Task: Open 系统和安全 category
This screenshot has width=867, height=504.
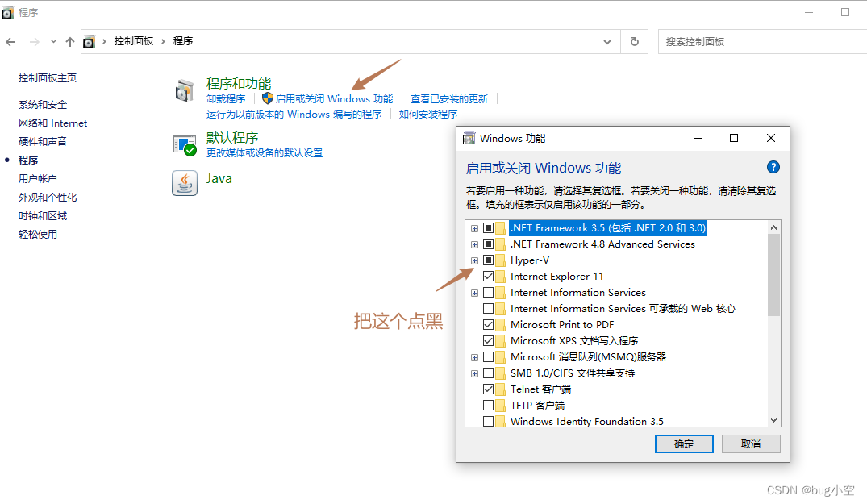Action: (x=43, y=105)
